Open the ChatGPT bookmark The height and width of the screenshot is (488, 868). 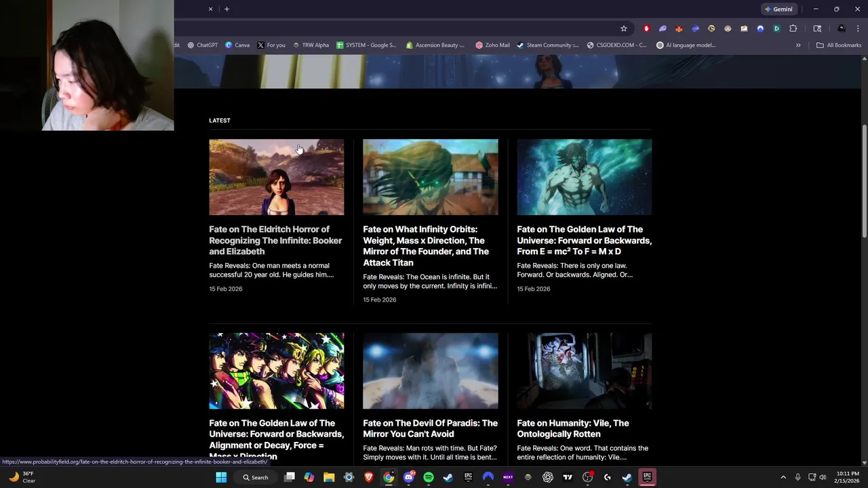[201, 45]
